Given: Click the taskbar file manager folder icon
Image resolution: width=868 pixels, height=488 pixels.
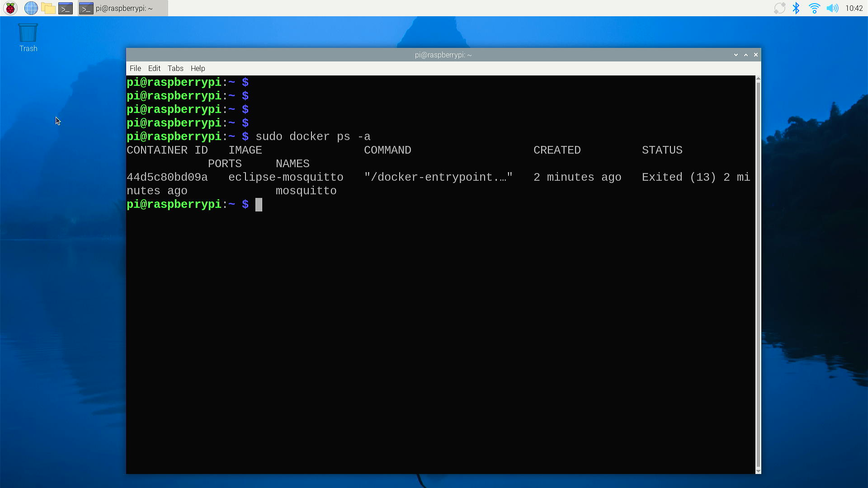Looking at the screenshot, I should (x=48, y=8).
